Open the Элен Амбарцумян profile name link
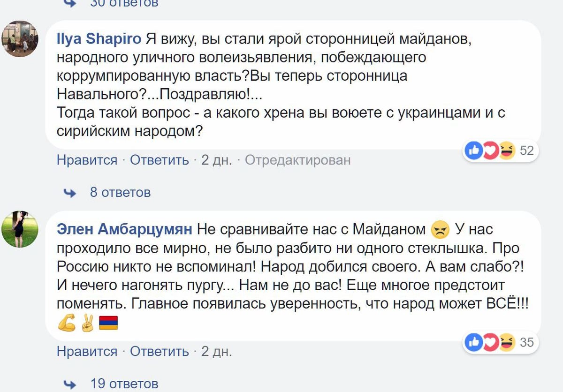The width and height of the screenshot is (563, 392). (124, 229)
